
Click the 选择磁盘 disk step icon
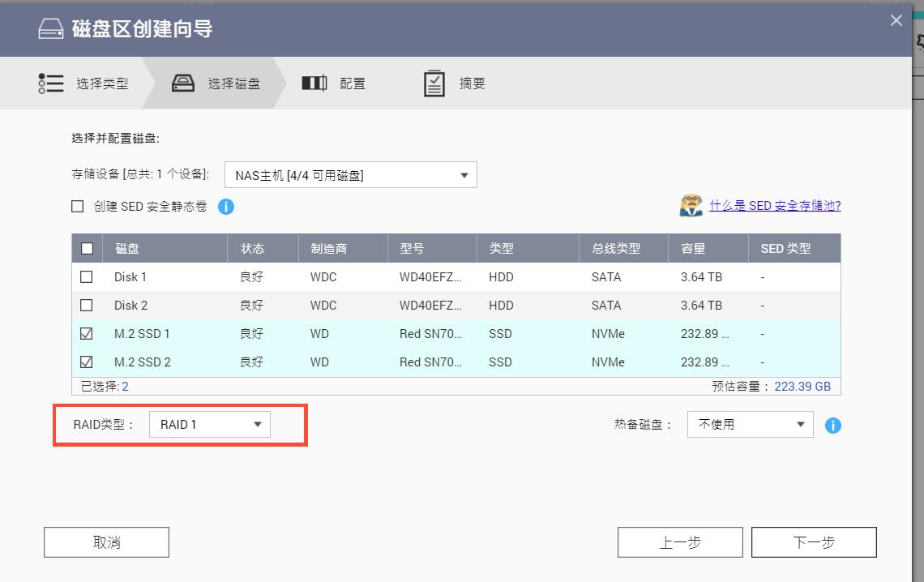185,82
